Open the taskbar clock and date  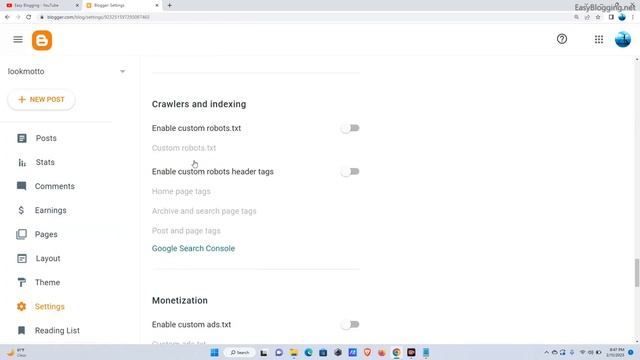pos(616,353)
